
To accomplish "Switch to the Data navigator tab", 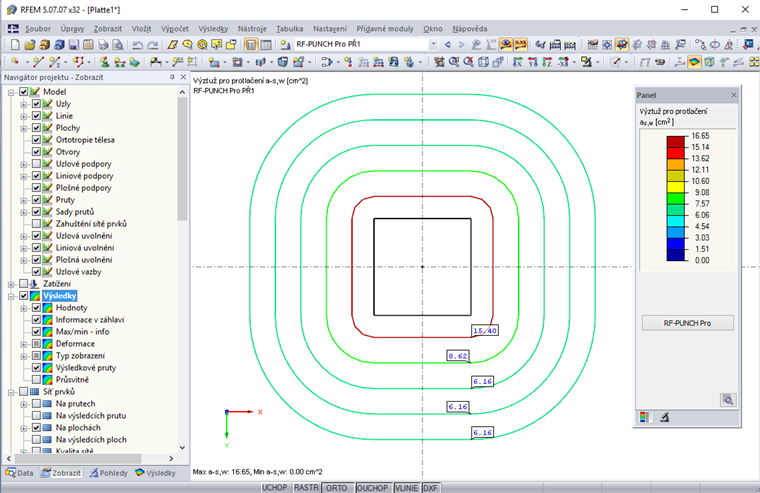I will [20, 473].
